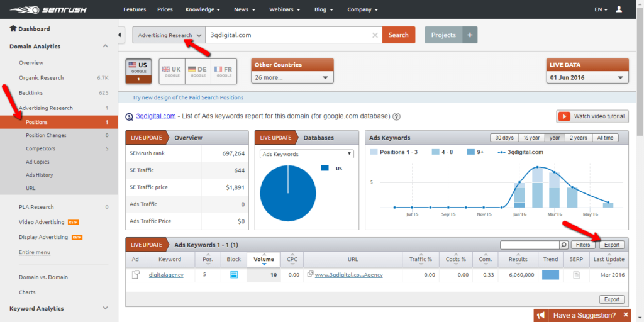The height and width of the screenshot is (322, 644).
Task: Set chart range to All time
Action: (605, 138)
